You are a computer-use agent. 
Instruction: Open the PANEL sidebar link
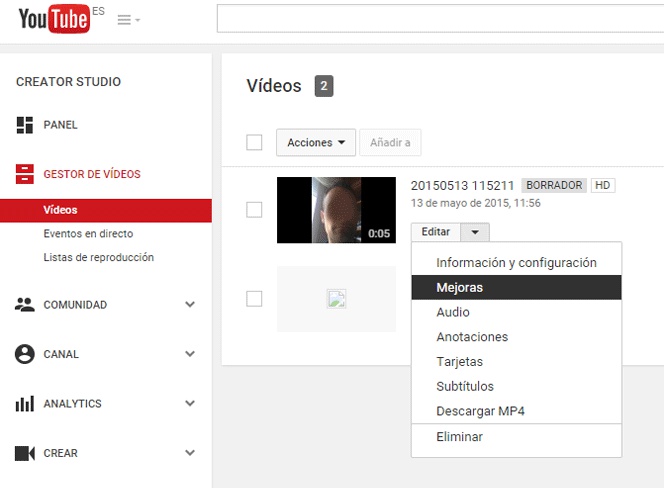(61, 125)
